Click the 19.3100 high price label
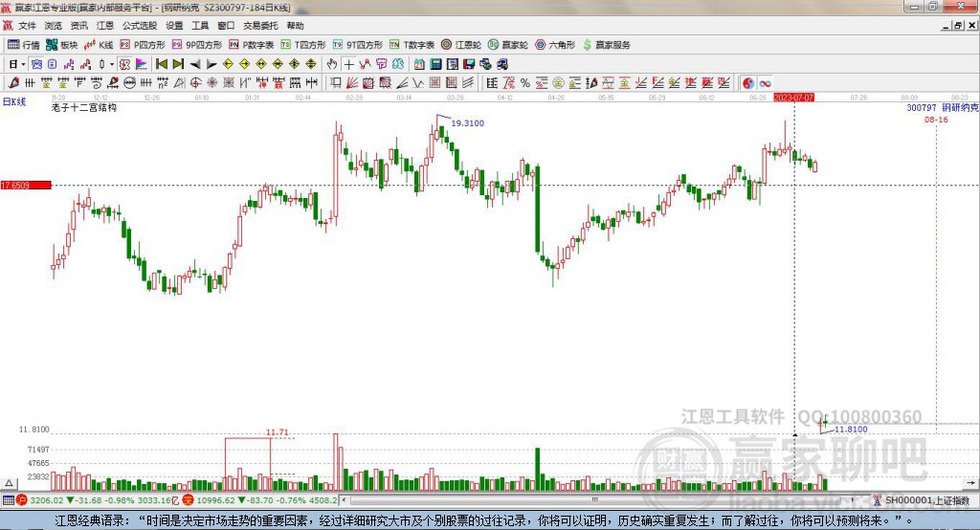This screenshot has height=530, width=980. 467,123
